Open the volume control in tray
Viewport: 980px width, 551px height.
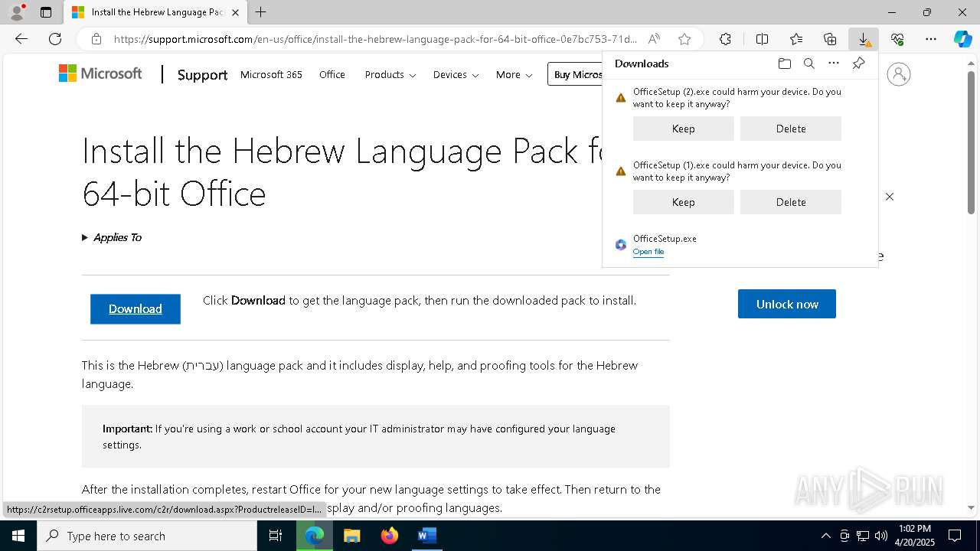coord(880,536)
